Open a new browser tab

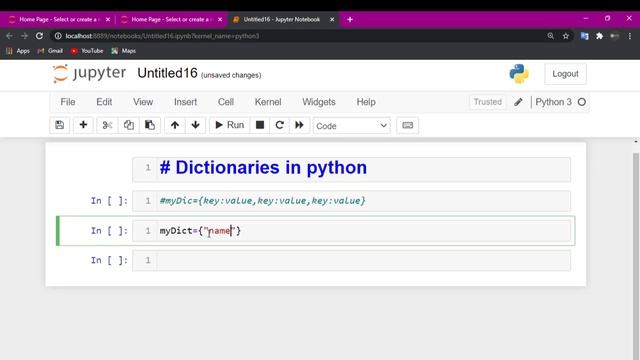350,19
